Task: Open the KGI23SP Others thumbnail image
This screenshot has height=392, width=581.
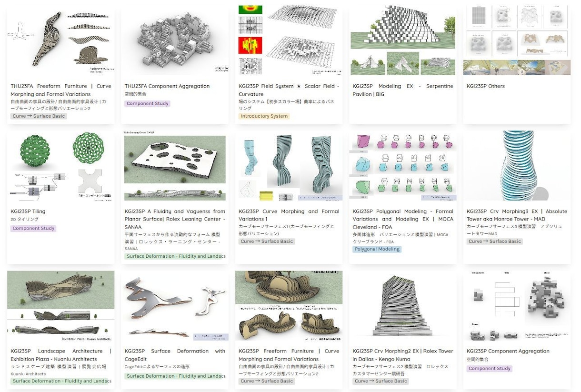Action: pyautogui.click(x=517, y=41)
